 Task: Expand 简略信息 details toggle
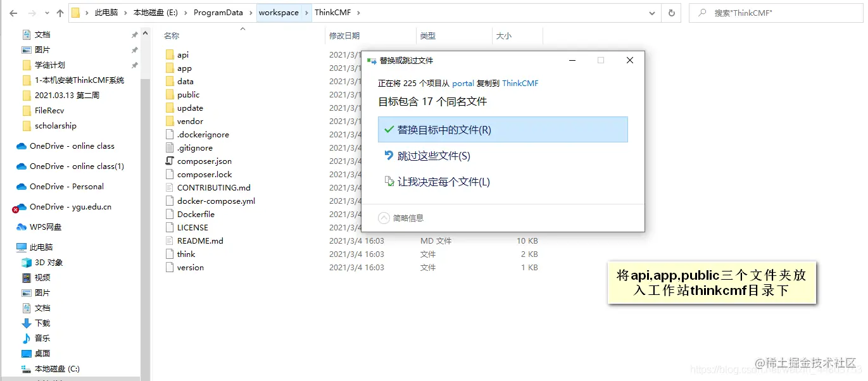[x=384, y=218]
